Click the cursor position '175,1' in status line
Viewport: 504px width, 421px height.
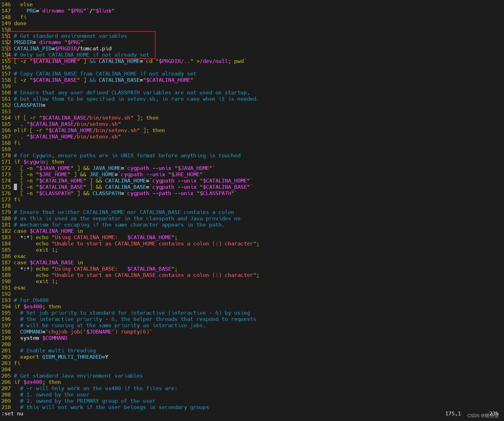453,413
